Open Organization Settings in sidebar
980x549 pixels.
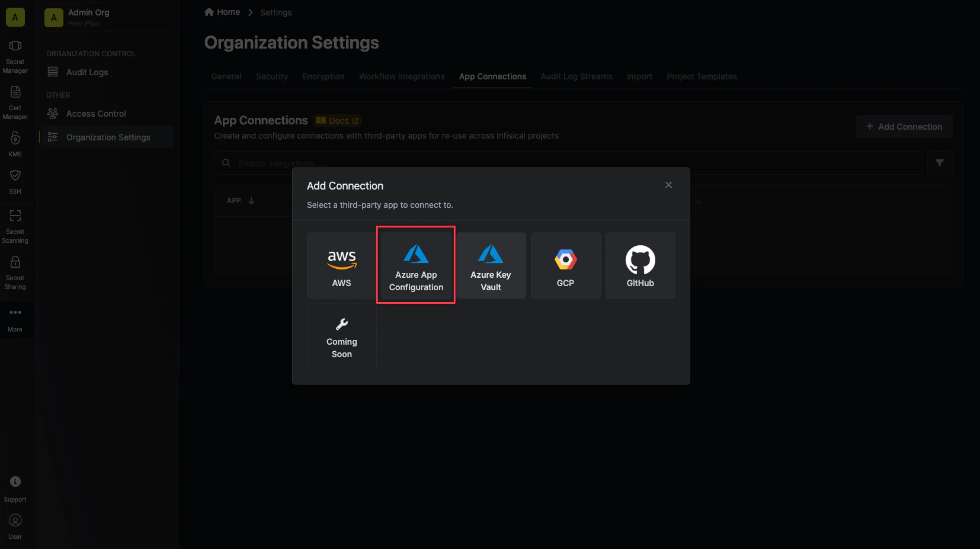[x=107, y=137]
